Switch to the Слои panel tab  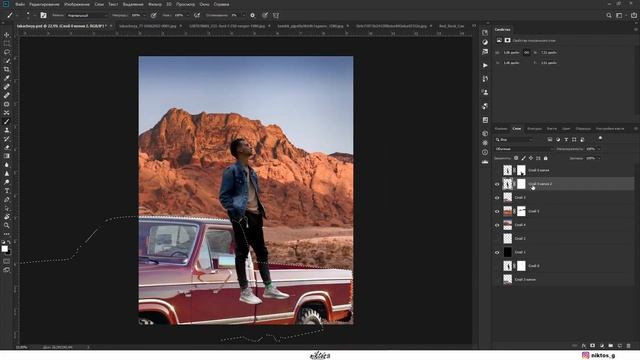pos(517,129)
